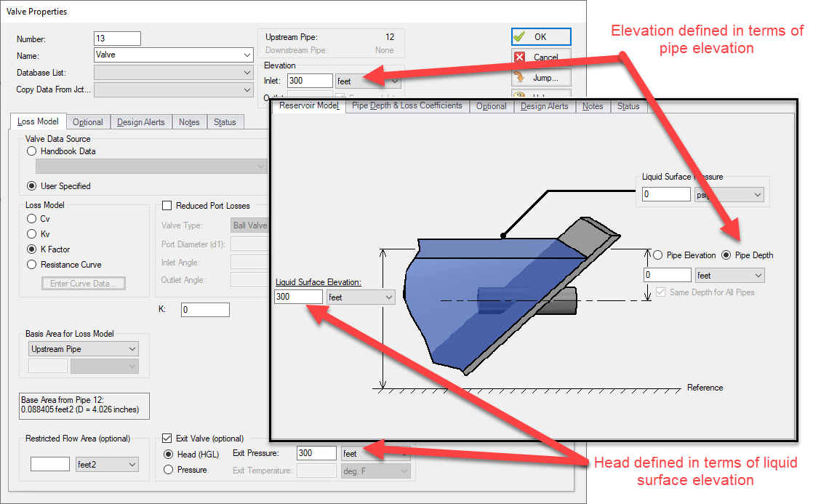Click the K value field
The width and height of the screenshot is (813, 504).
point(205,310)
